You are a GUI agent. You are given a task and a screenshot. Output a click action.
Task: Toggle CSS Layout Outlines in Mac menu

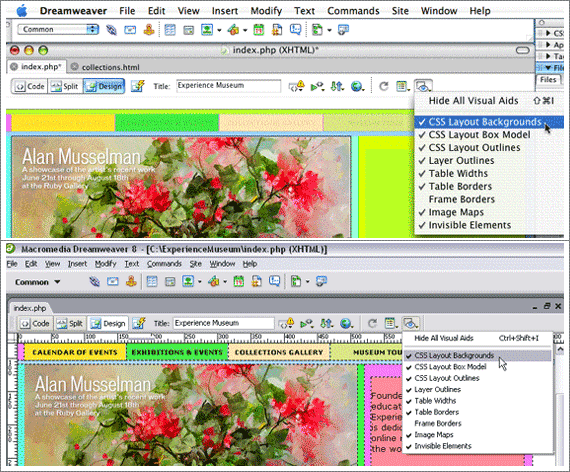489,148
